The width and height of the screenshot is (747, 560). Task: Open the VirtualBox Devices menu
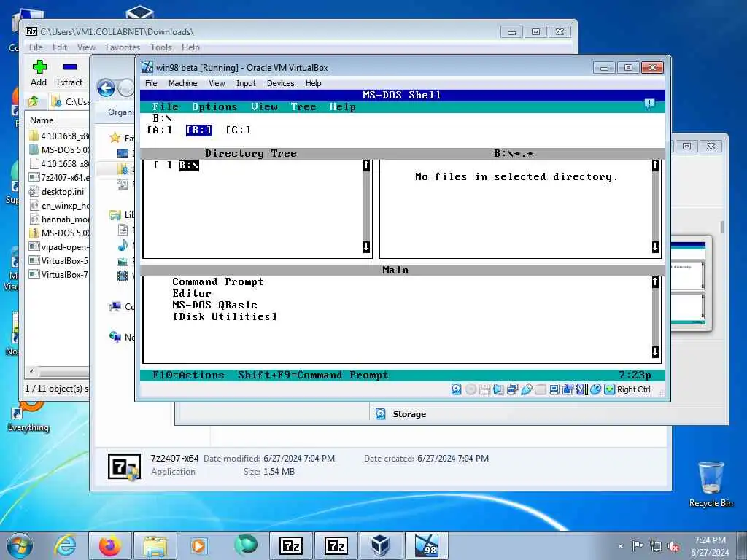click(281, 83)
